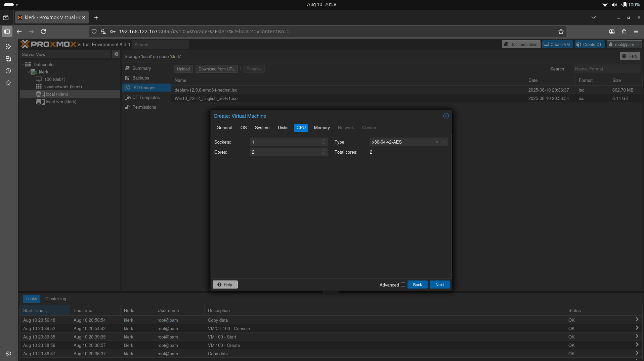The height and width of the screenshot is (361, 644).
Task: Open the CPU Type dropdown
Action: pyautogui.click(x=444, y=142)
